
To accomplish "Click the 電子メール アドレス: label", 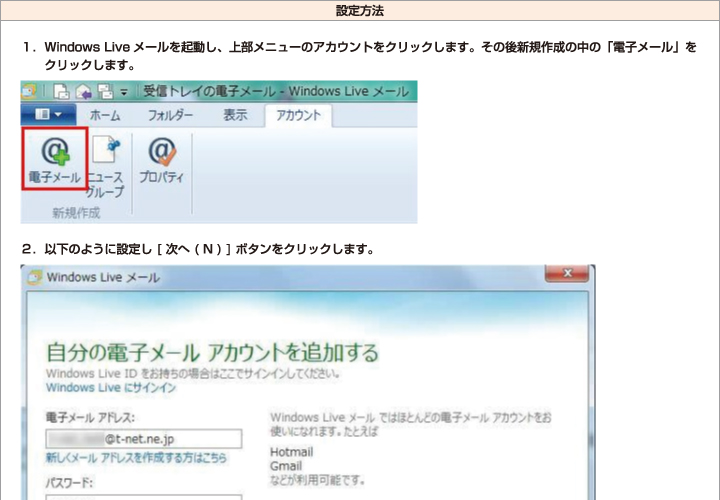I will 90,417.
